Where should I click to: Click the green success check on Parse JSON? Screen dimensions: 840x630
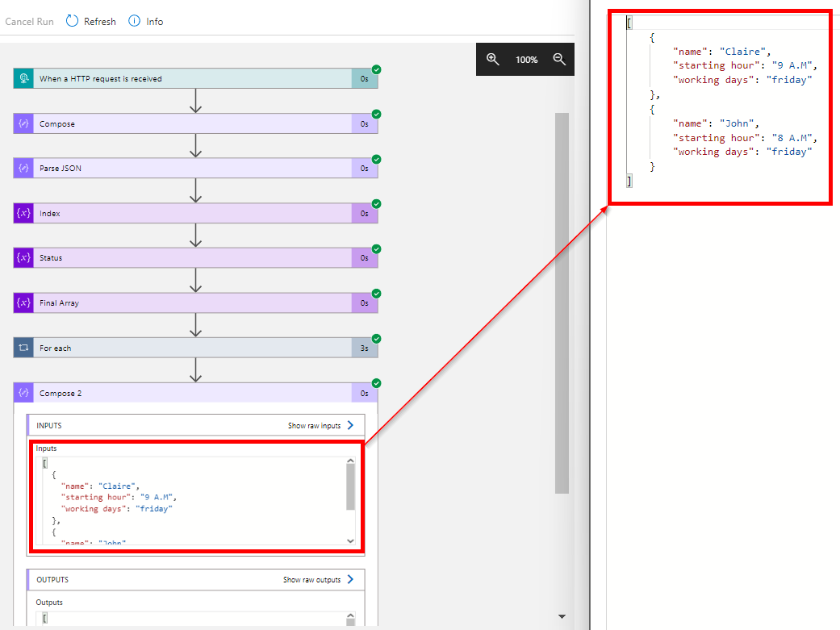coord(377,159)
